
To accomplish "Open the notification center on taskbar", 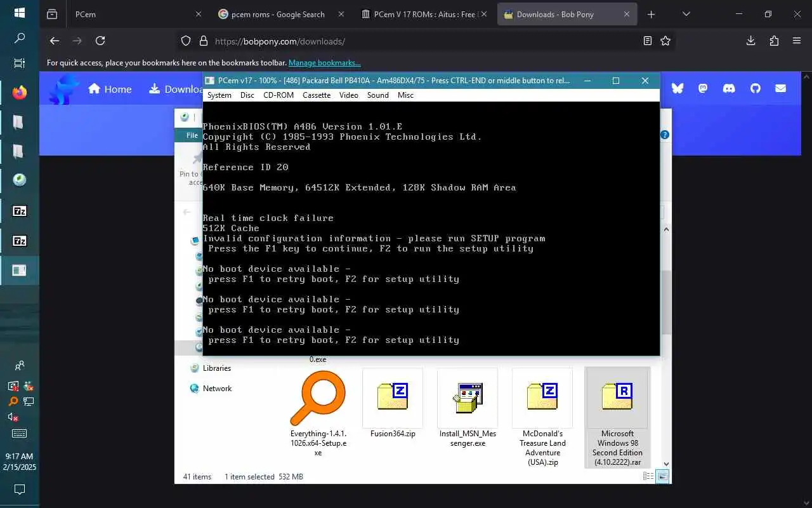I will pos(20,490).
